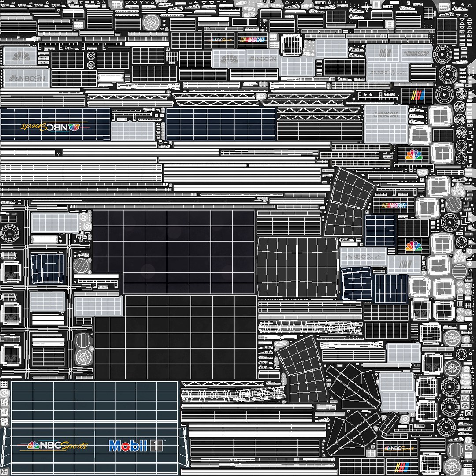The height and width of the screenshot is (476, 476).
Task: Click the colored NASCAR logo beside small NBC Sports logo
Action: 253,40
